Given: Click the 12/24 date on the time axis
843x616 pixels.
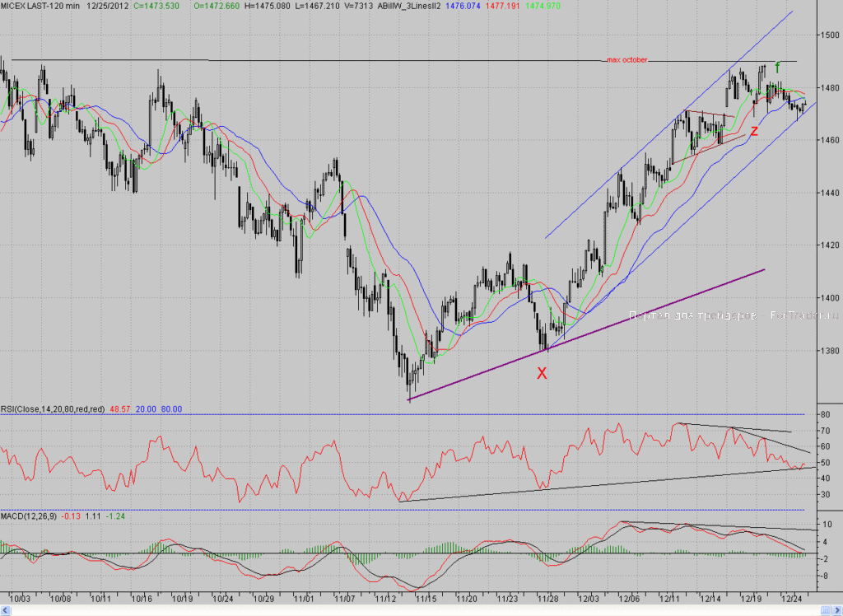Looking at the screenshot, I should pyautogui.click(x=791, y=598).
